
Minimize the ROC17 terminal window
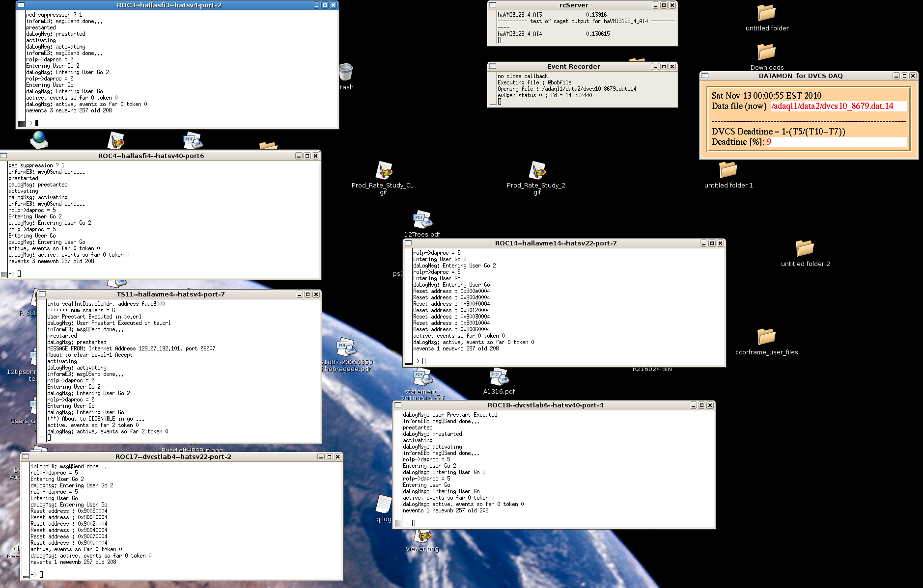tap(321, 456)
